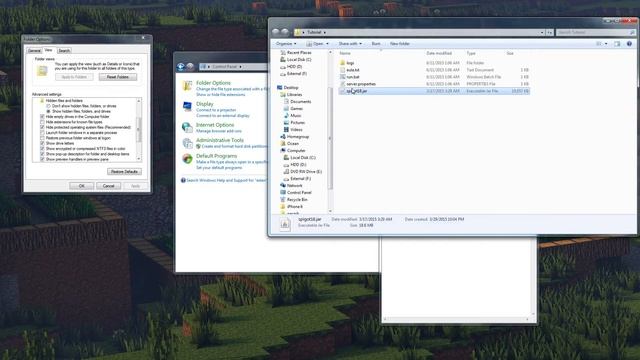
Task: Click the Recycle Bin icon in navigation pane
Action: click(x=283, y=200)
